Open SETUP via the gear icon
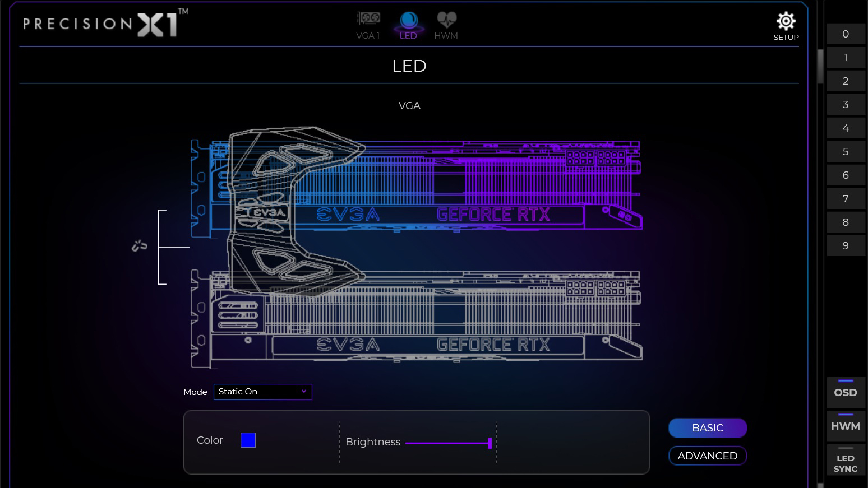This screenshot has width=868, height=488. coord(786,26)
